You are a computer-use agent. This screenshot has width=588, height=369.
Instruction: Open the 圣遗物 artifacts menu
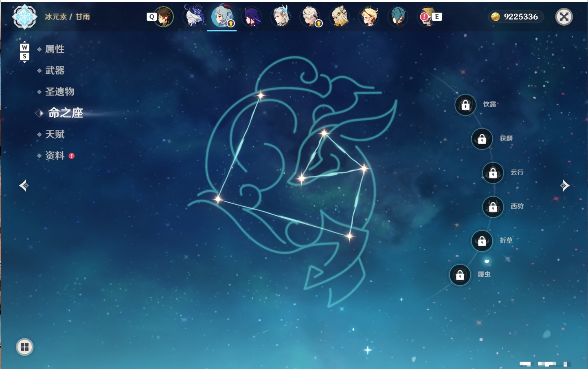tap(59, 92)
